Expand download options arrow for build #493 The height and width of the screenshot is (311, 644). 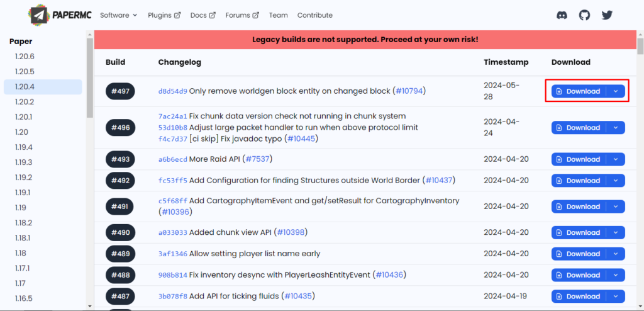point(615,159)
